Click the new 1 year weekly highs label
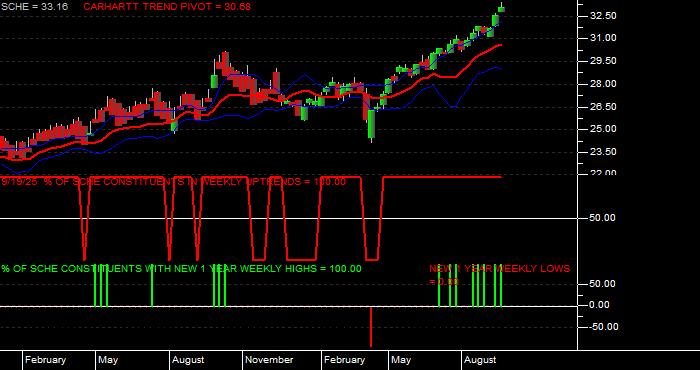700x370 pixels. coord(181,269)
